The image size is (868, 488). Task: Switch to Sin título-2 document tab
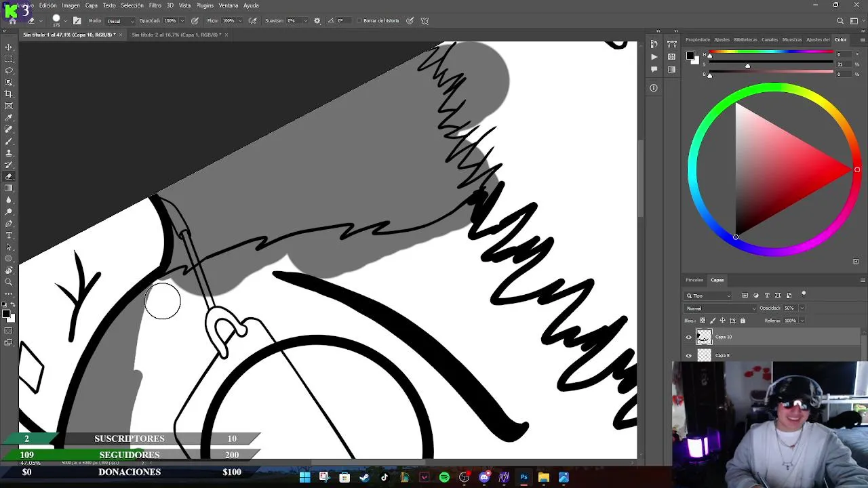[176, 35]
